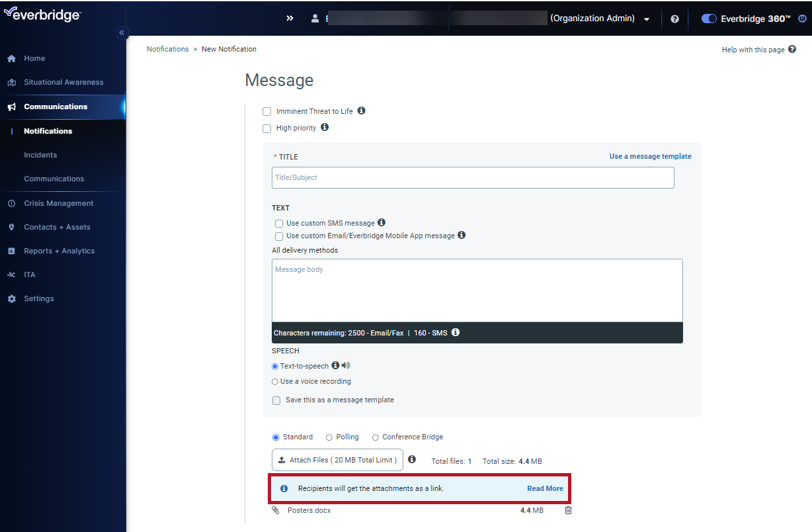
Task: Click info icon next to High priority
Action: 325,127
